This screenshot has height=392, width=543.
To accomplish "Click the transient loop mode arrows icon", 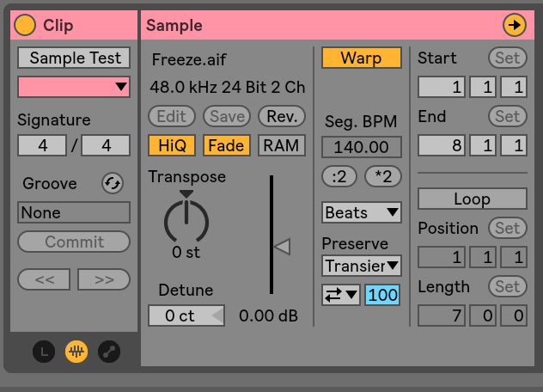I will 341,295.
